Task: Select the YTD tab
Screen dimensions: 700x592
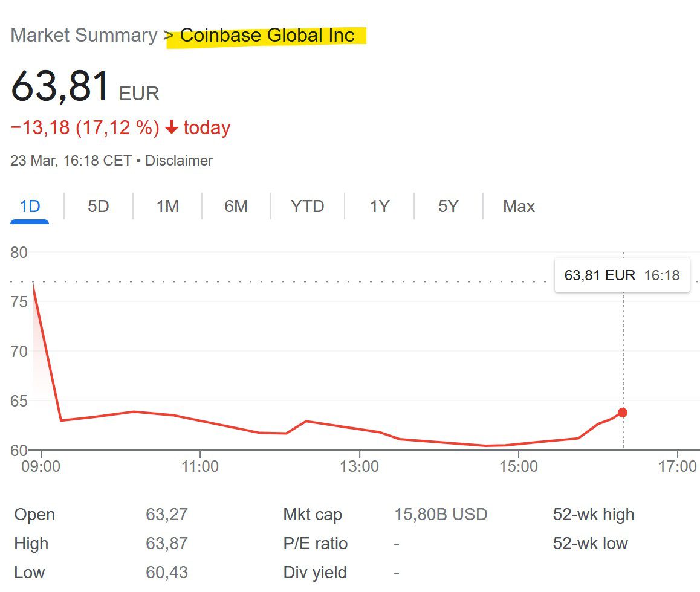Action: coord(308,207)
